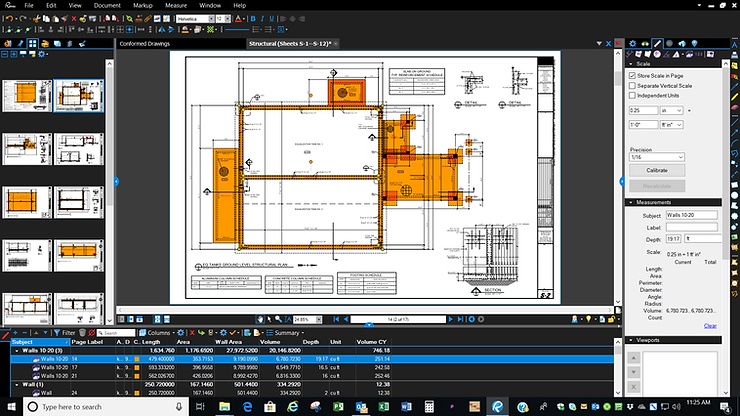The image size is (740, 416).
Task: Toggle Bold text formatting
Action: [253, 19]
